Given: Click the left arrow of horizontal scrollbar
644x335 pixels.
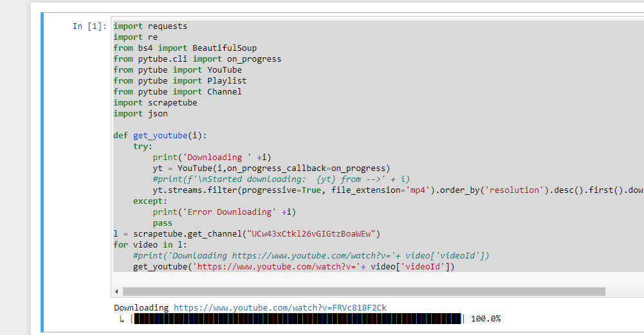Looking at the screenshot, I should click(116, 291).
